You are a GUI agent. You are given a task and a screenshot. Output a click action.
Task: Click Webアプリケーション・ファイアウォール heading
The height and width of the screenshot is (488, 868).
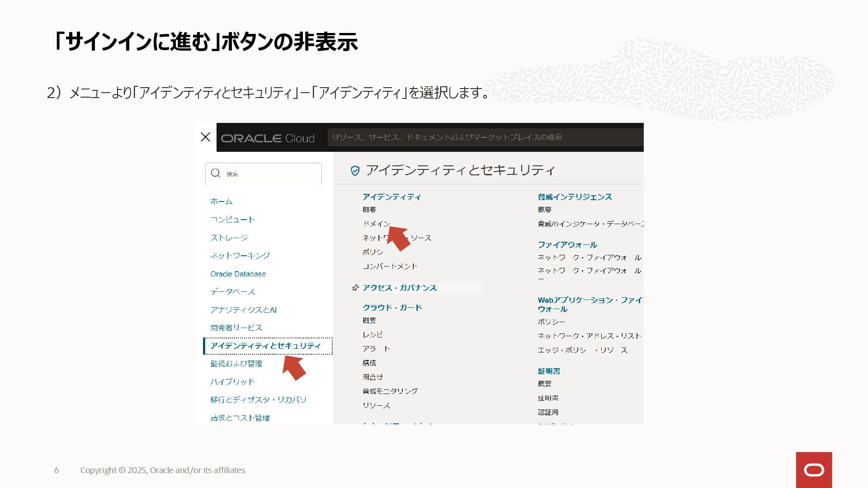pyautogui.click(x=591, y=305)
